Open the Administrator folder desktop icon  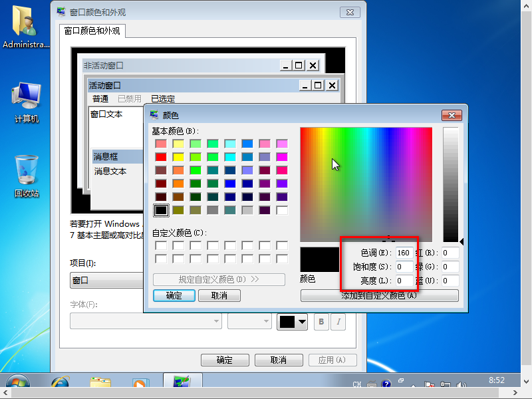pos(25,28)
